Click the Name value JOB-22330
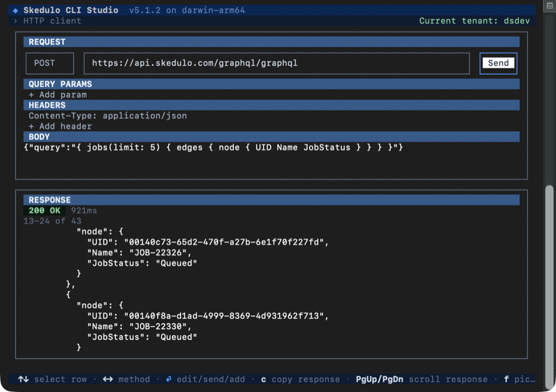Image resolution: width=556 pixels, height=392 pixels. [158, 326]
